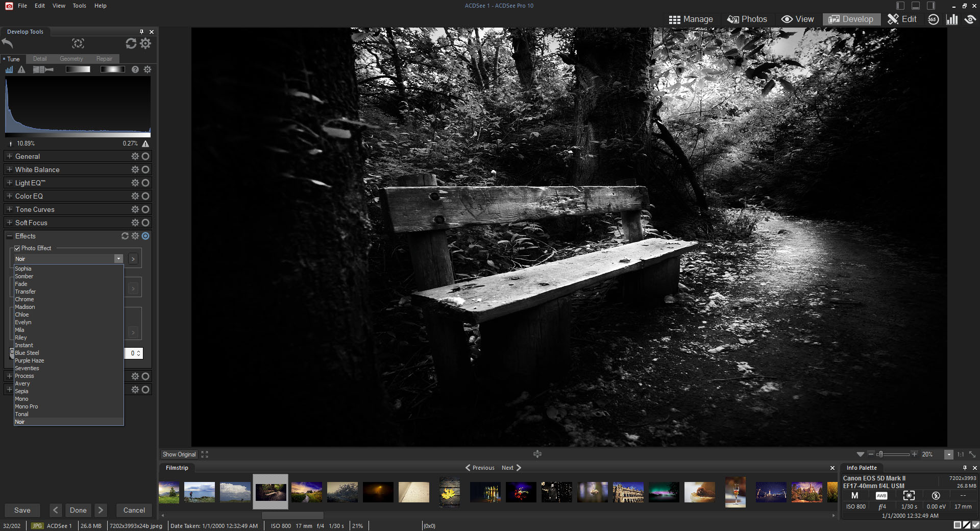Open the PicaView eye icon at top right

[970, 19]
